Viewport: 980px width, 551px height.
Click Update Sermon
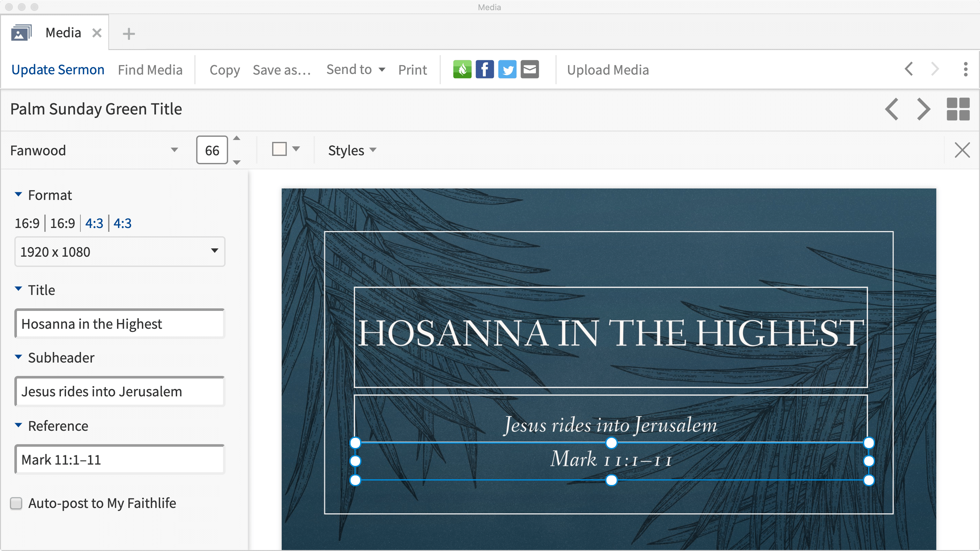click(x=58, y=70)
